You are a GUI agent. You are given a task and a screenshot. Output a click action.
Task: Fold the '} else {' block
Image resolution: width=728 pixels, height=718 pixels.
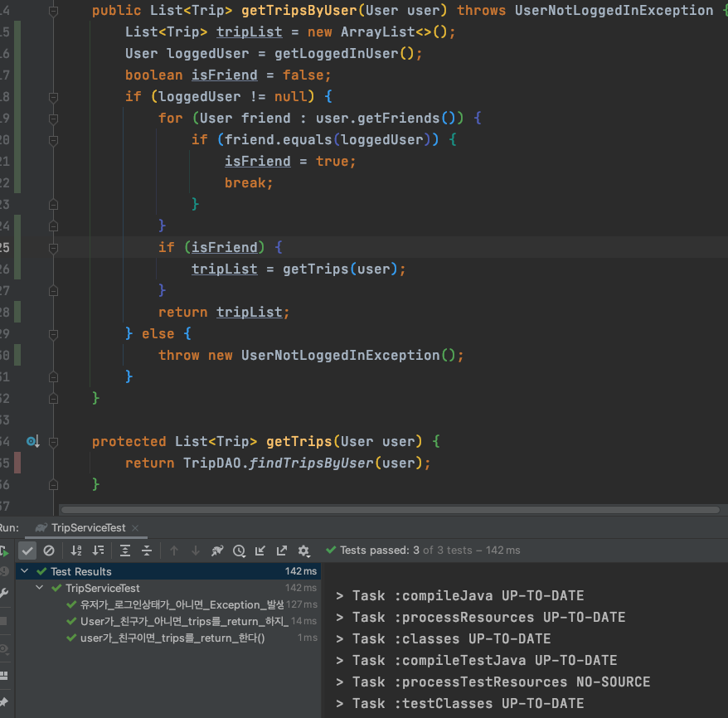53,334
